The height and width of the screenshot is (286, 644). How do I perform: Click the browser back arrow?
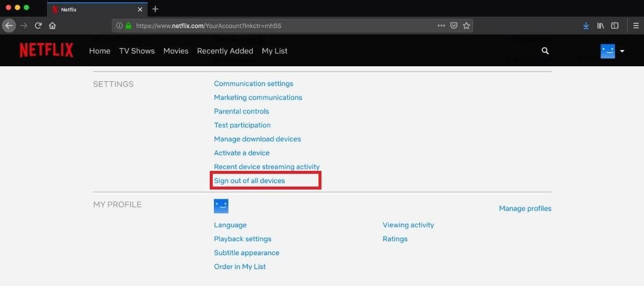pyautogui.click(x=9, y=26)
